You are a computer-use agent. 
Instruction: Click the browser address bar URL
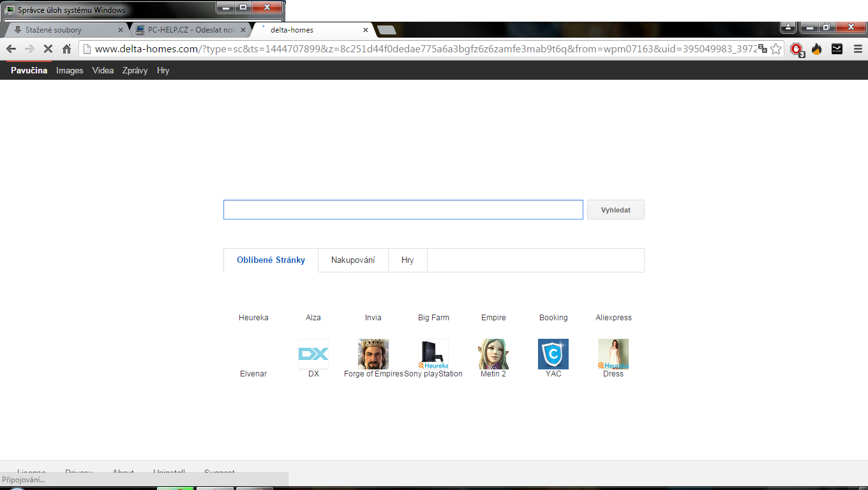pyautogui.click(x=426, y=49)
